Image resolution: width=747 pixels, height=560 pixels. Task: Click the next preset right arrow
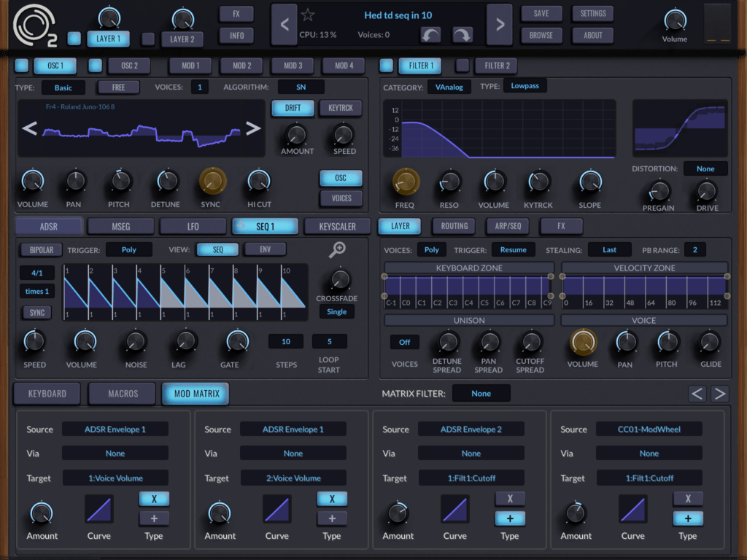[499, 24]
